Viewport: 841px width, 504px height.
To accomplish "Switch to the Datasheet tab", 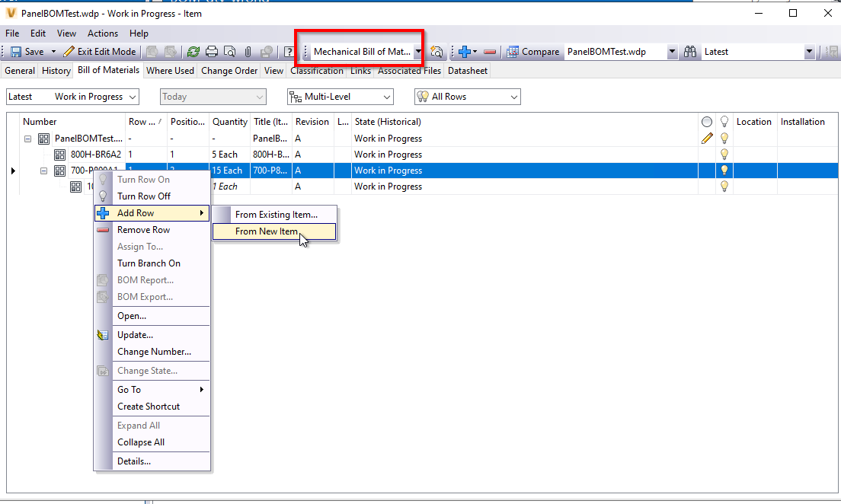I will point(467,70).
